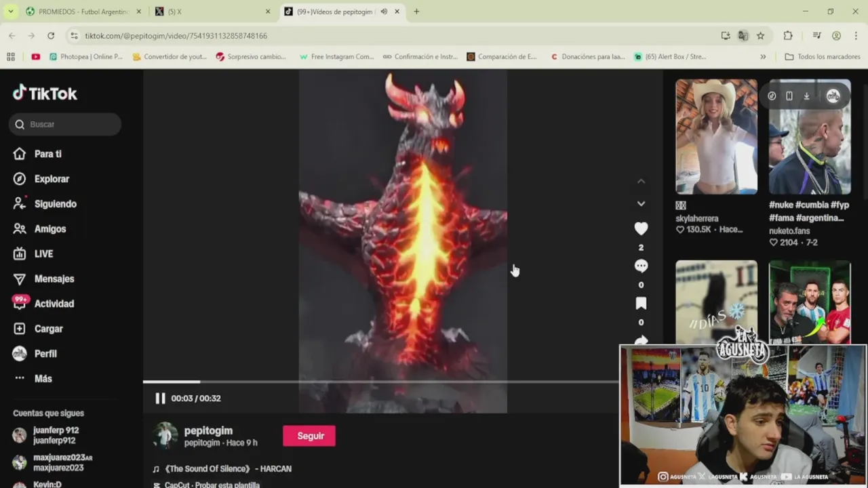Open the Chrome profile icon
This screenshot has height=488, width=868.
pyautogui.click(x=836, y=35)
